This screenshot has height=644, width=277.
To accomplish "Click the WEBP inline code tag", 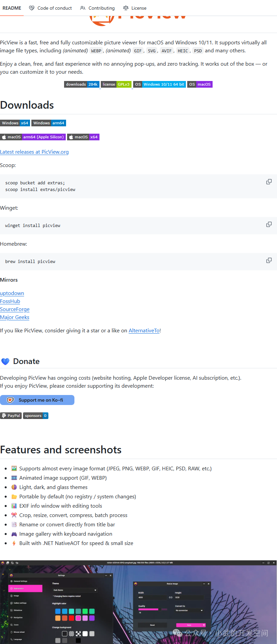I will (x=96, y=51).
